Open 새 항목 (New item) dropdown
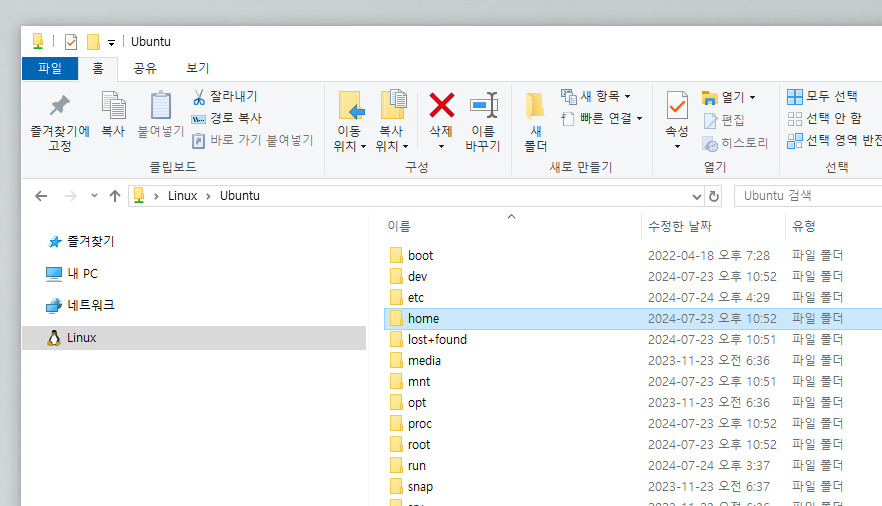The image size is (882, 506). click(x=596, y=96)
